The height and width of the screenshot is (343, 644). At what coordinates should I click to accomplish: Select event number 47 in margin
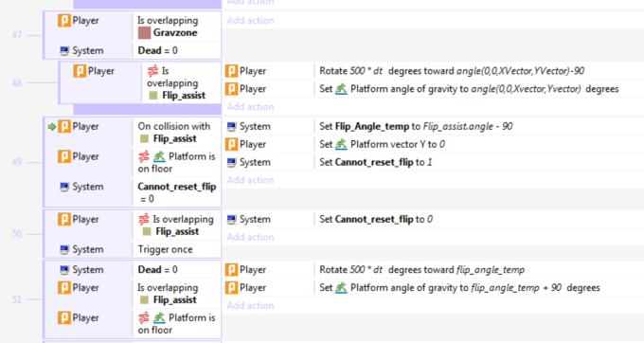17,35
